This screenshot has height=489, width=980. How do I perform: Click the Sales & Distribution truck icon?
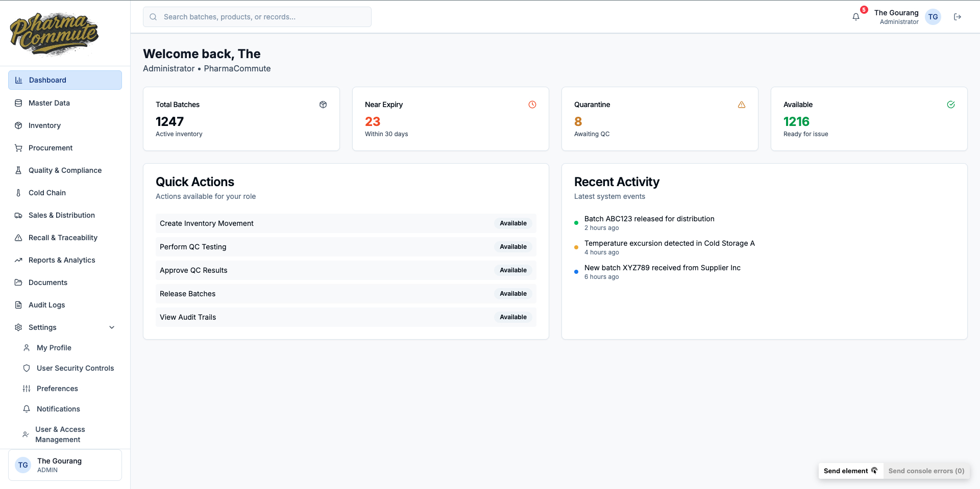click(x=18, y=215)
